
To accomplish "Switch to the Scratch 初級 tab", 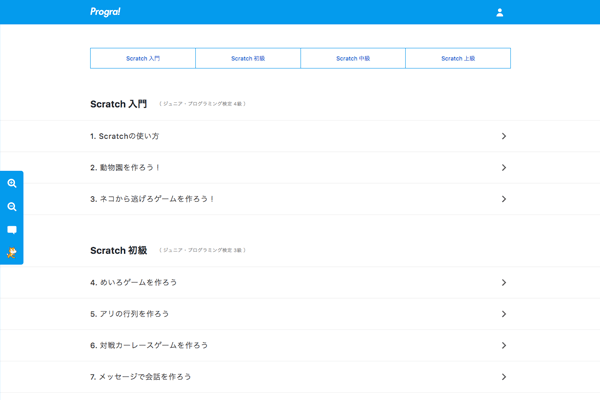I will point(248,58).
